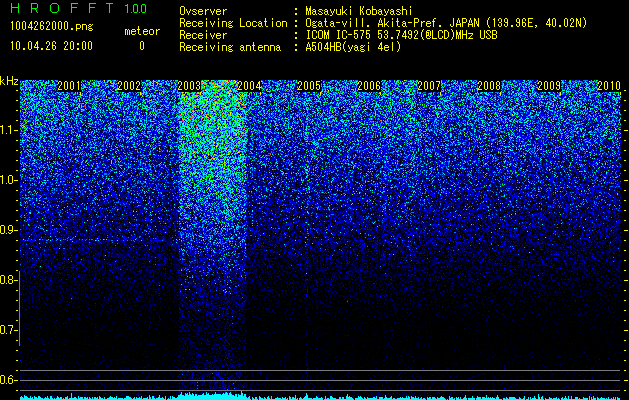Click the 2010 time marker
Image resolution: width=629 pixels, height=400 pixels.
(x=609, y=86)
